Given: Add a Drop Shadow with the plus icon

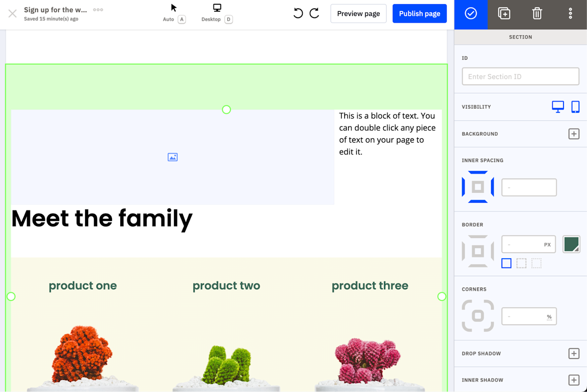Looking at the screenshot, I should pyautogui.click(x=574, y=353).
